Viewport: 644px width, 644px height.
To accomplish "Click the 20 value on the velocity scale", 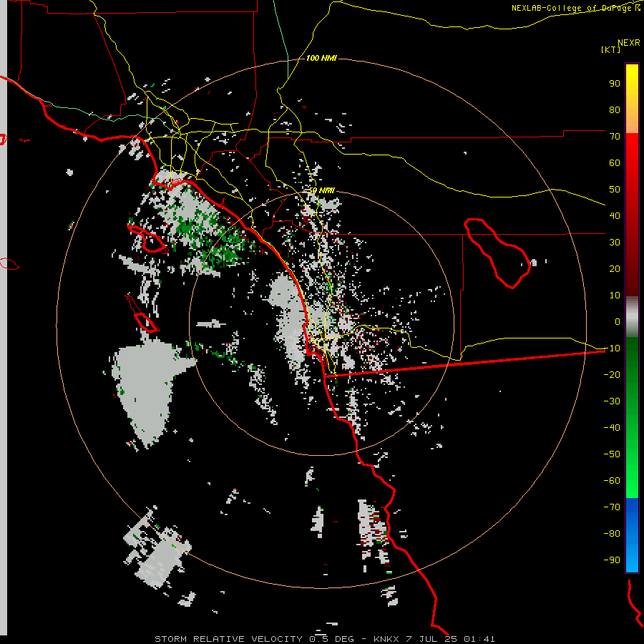I will tap(615, 269).
